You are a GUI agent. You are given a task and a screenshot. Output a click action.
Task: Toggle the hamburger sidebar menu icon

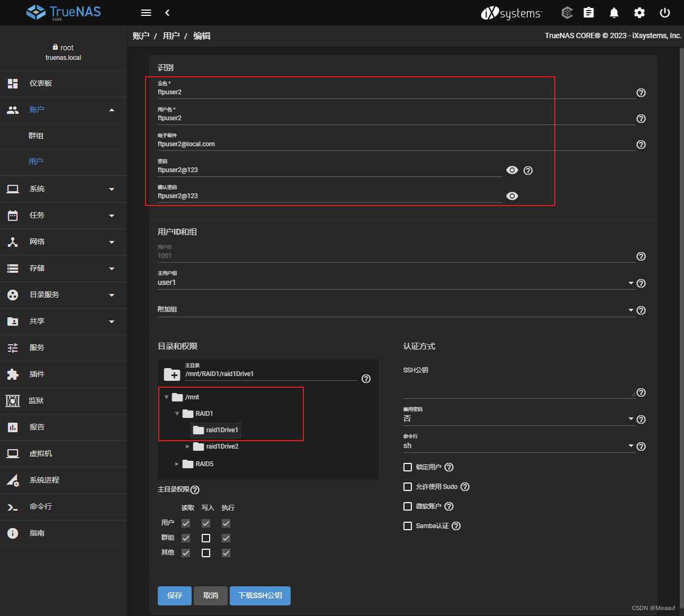point(146,13)
